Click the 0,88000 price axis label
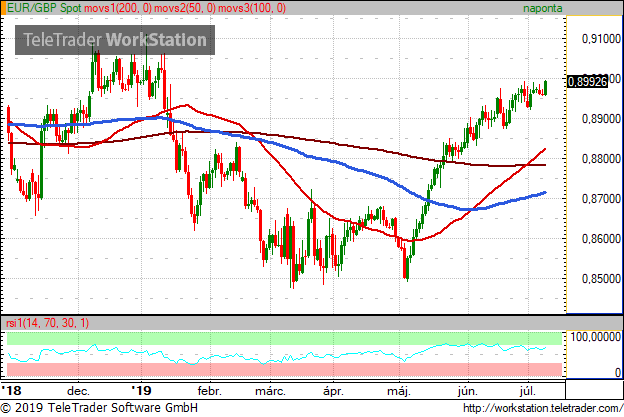The width and height of the screenshot is (624, 417). 601,159
